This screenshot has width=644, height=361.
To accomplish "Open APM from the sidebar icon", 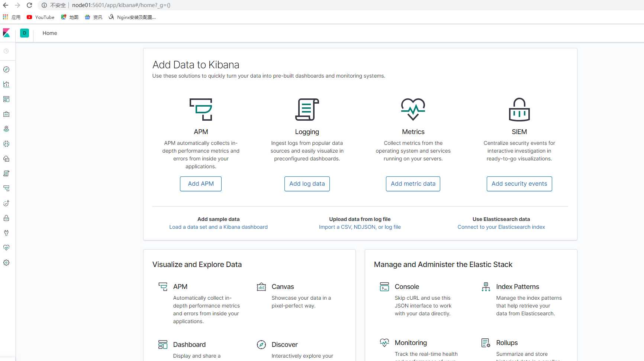I will tap(6, 188).
